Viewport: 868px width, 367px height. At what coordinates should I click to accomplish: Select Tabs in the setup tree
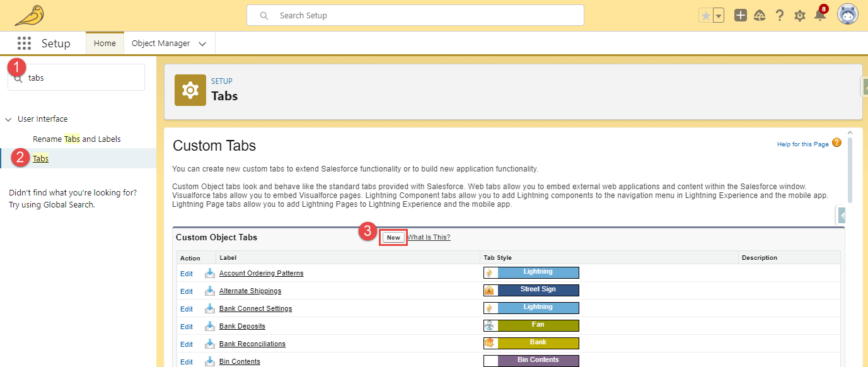point(40,159)
